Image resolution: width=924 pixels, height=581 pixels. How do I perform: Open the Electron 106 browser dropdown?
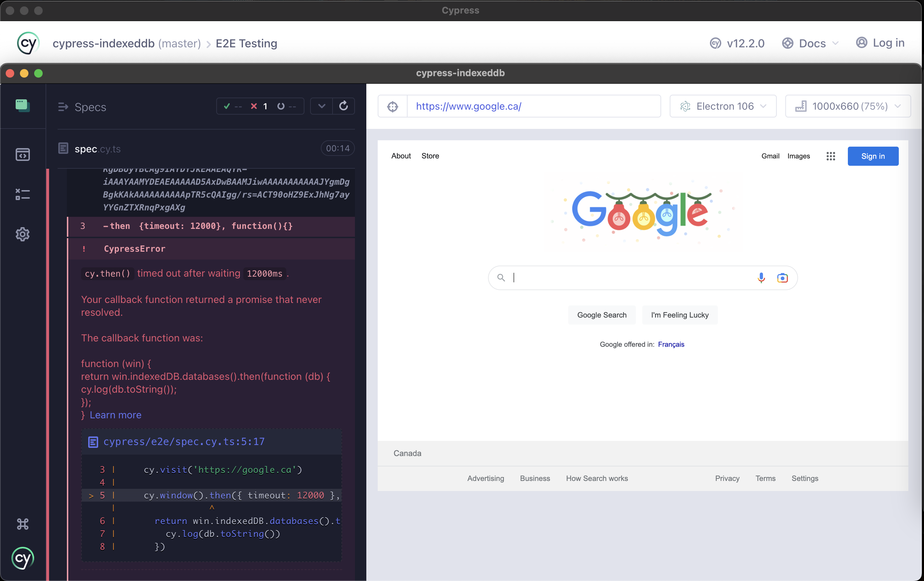723,106
